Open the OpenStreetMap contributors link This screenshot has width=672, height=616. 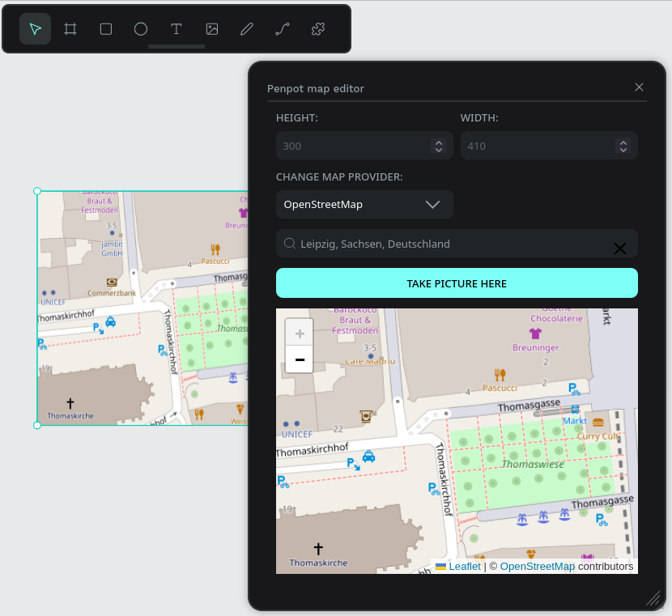[x=538, y=567]
